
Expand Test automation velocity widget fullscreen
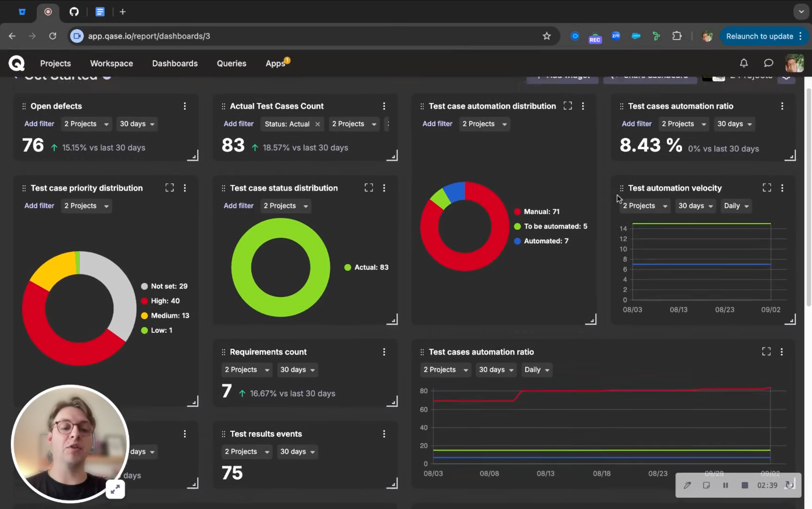click(x=767, y=188)
